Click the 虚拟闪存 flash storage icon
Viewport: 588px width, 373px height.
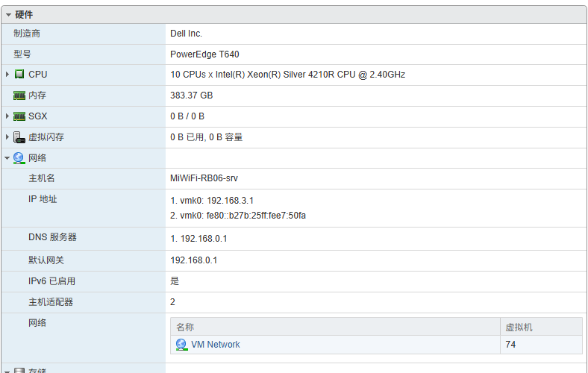point(19,137)
